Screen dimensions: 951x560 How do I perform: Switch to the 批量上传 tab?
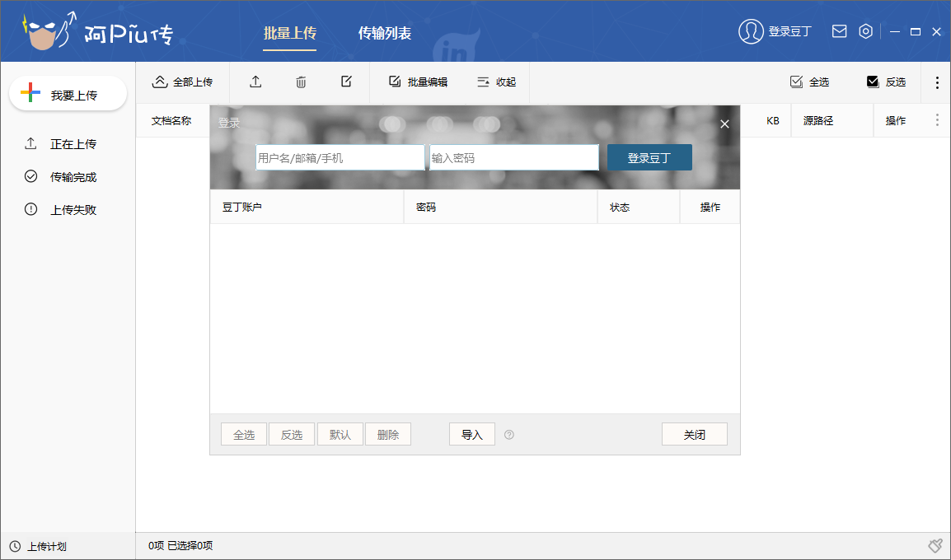290,33
